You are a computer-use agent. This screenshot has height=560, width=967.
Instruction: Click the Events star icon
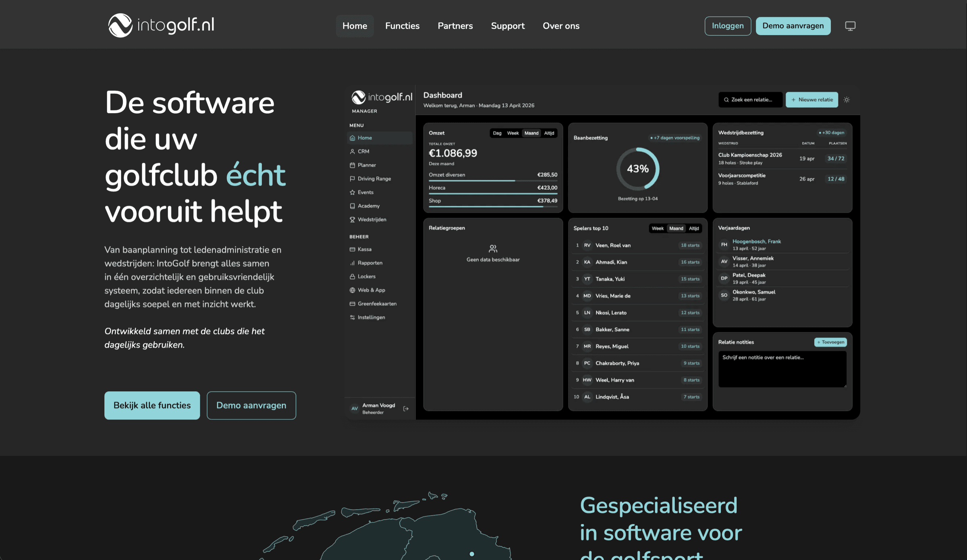352,193
